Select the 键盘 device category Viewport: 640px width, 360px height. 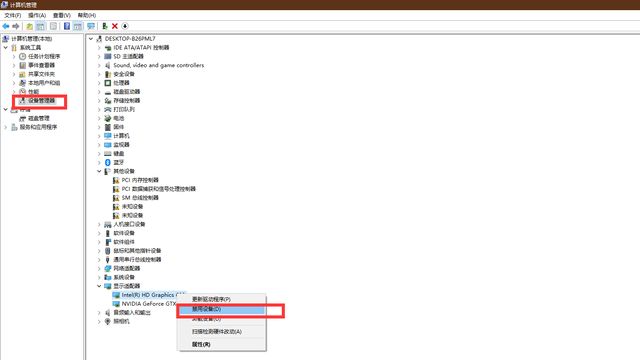pyautogui.click(x=118, y=154)
